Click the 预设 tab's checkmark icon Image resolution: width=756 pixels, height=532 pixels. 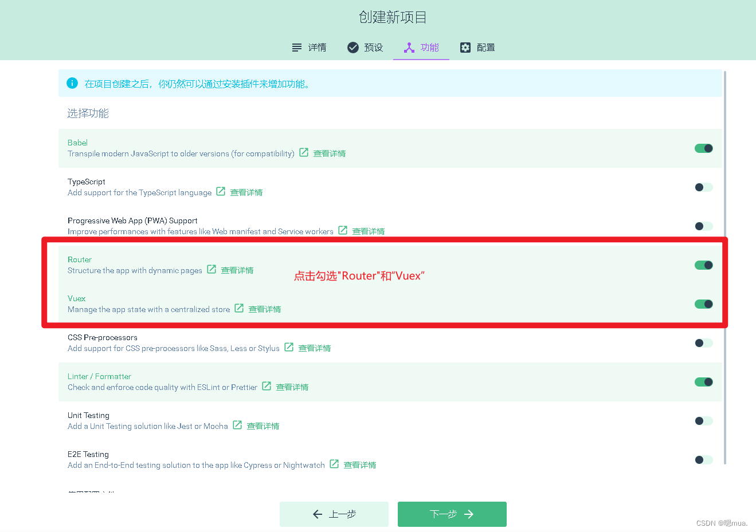[x=353, y=48]
